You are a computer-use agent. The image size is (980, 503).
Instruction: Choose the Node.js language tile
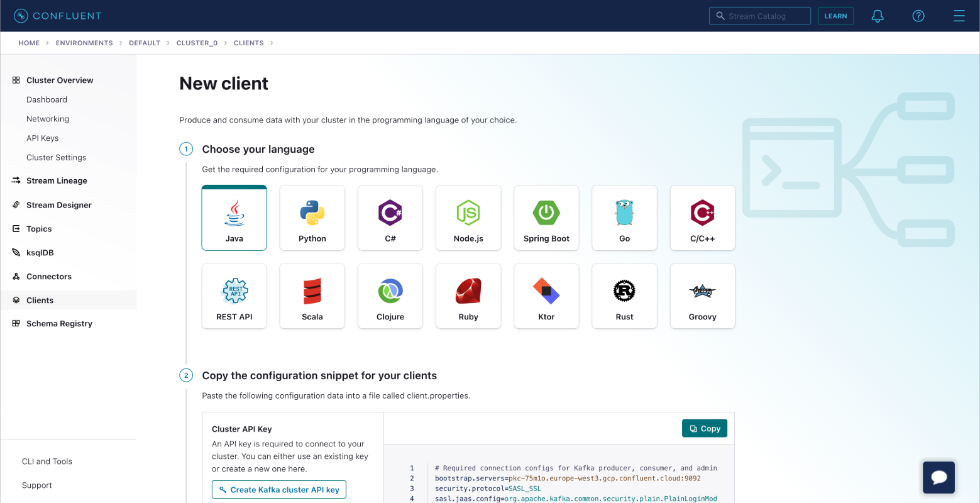pos(468,218)
